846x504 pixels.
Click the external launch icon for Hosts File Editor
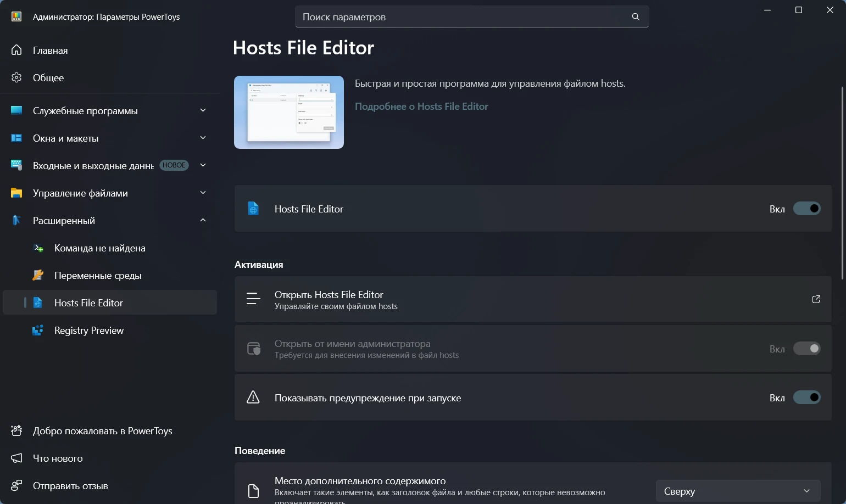816,299
